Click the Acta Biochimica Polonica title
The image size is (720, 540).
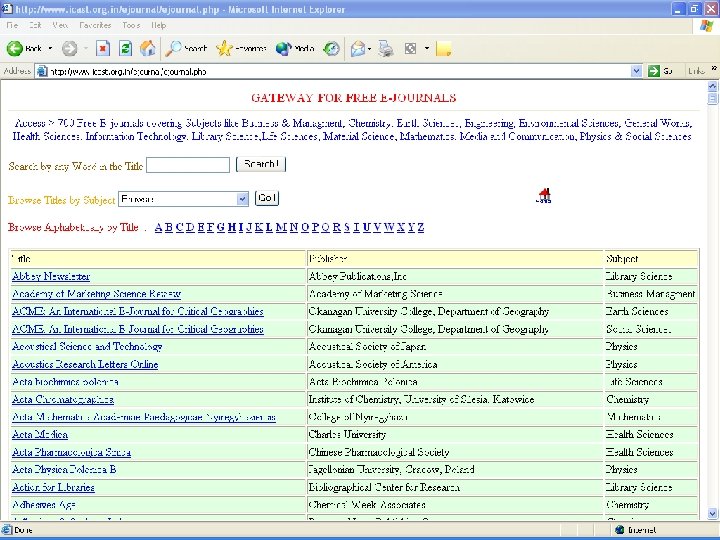tap(65, 382)
